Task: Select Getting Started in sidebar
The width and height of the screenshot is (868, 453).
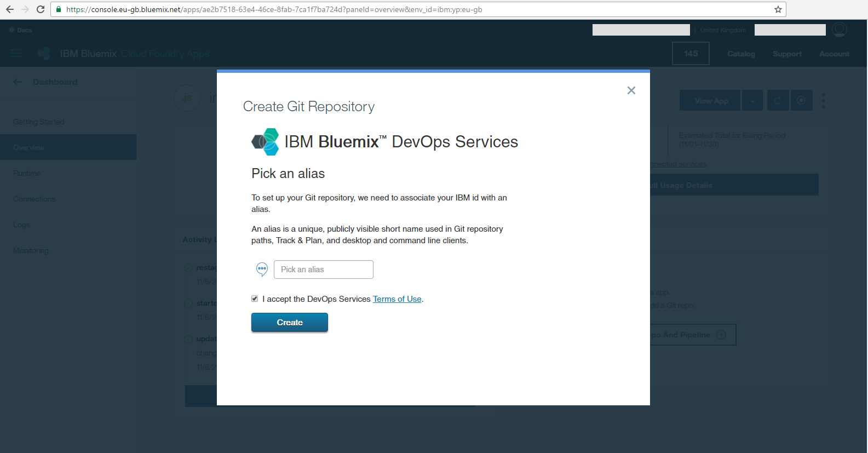Action: [x=39, y=122]
